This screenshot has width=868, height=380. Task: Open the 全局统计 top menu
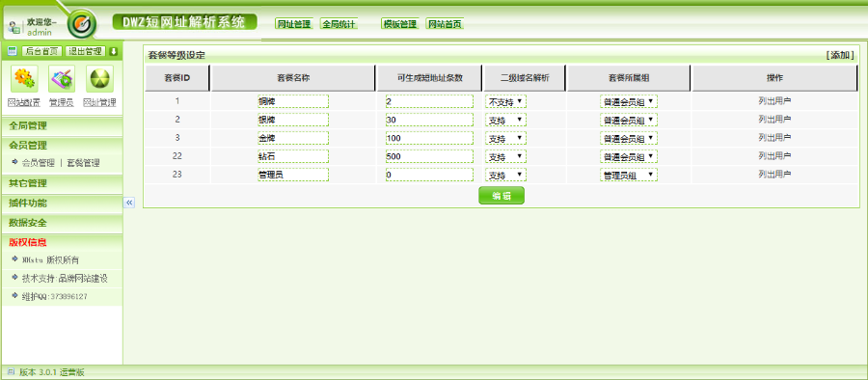pos(339,24)
